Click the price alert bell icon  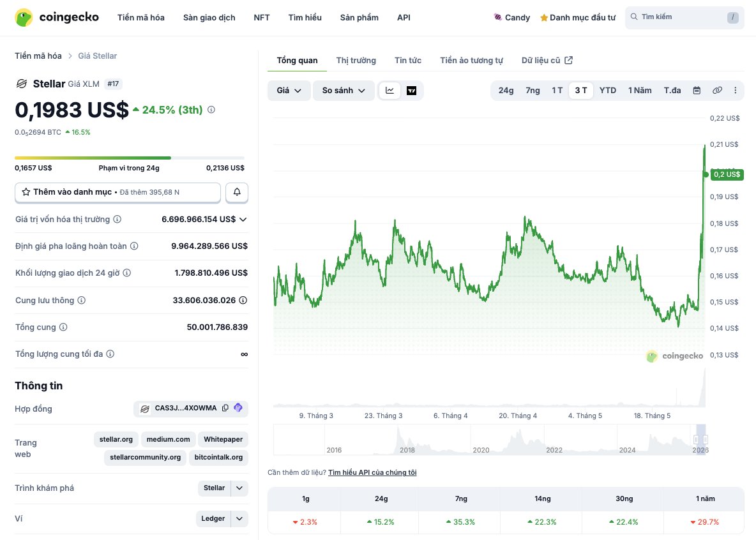[x=237, y=192]
